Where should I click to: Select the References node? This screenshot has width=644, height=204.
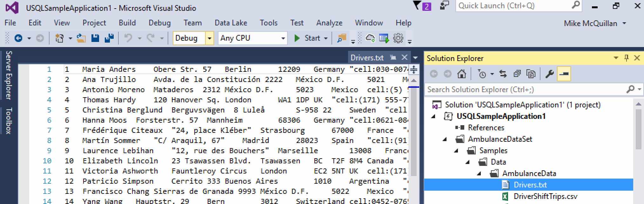click(486, 128)
